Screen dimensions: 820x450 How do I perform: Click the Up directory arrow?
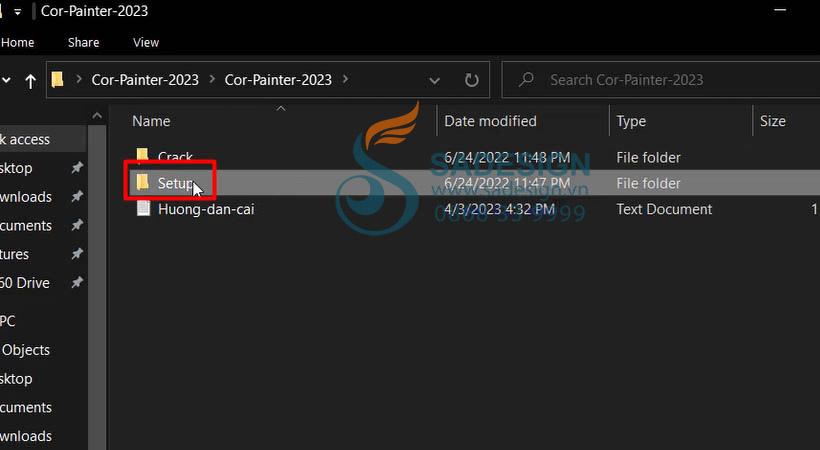(x=30, y=81)
